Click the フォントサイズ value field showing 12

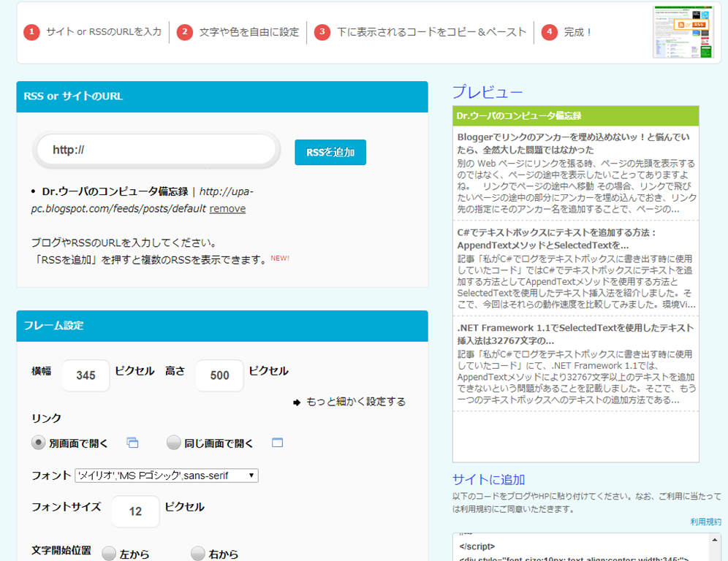tap(135, 511)
